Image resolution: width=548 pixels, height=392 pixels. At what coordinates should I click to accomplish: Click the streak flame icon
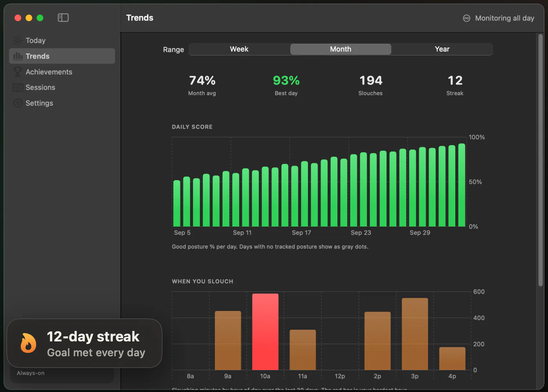(x=28, y=343)
